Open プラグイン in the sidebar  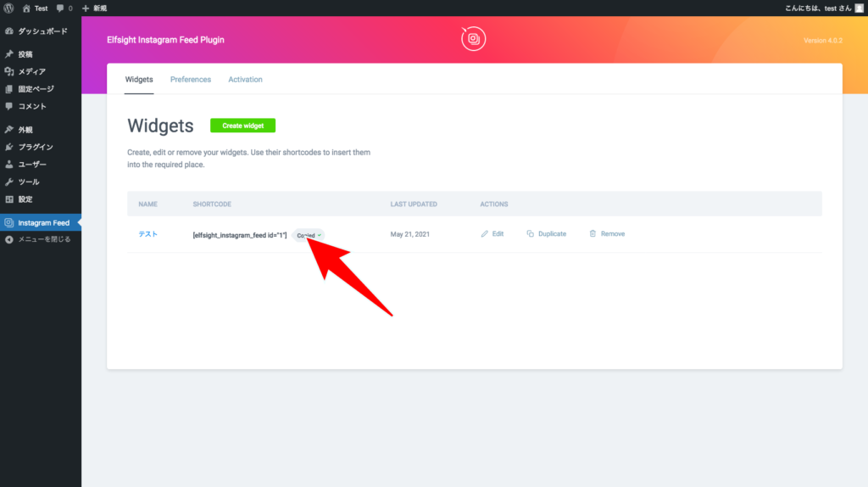pos(36,147)
